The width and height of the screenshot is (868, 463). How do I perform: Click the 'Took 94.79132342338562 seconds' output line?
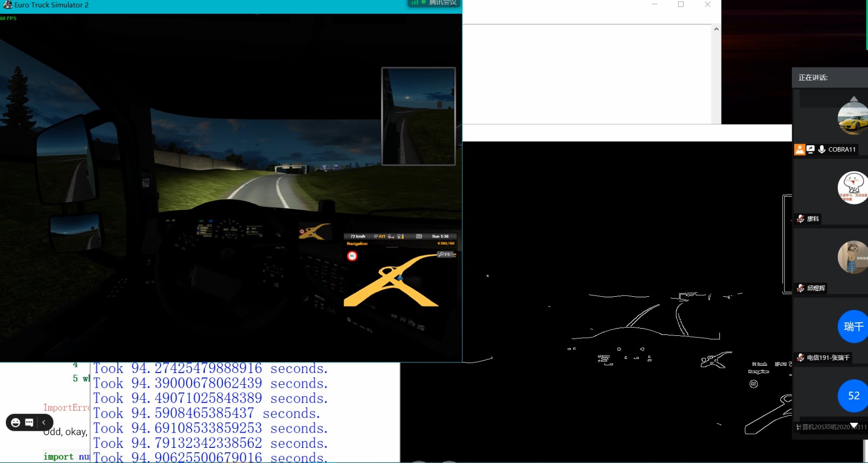click(211, 443)
